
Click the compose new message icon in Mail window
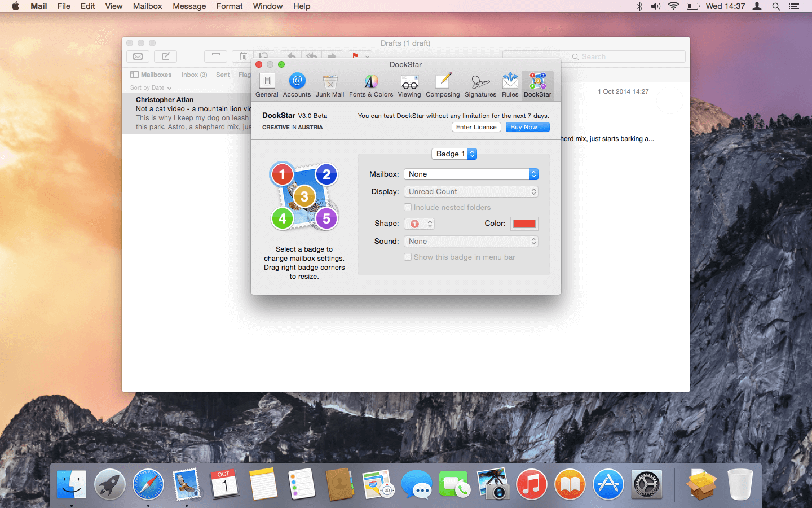(x=166, y=56)
